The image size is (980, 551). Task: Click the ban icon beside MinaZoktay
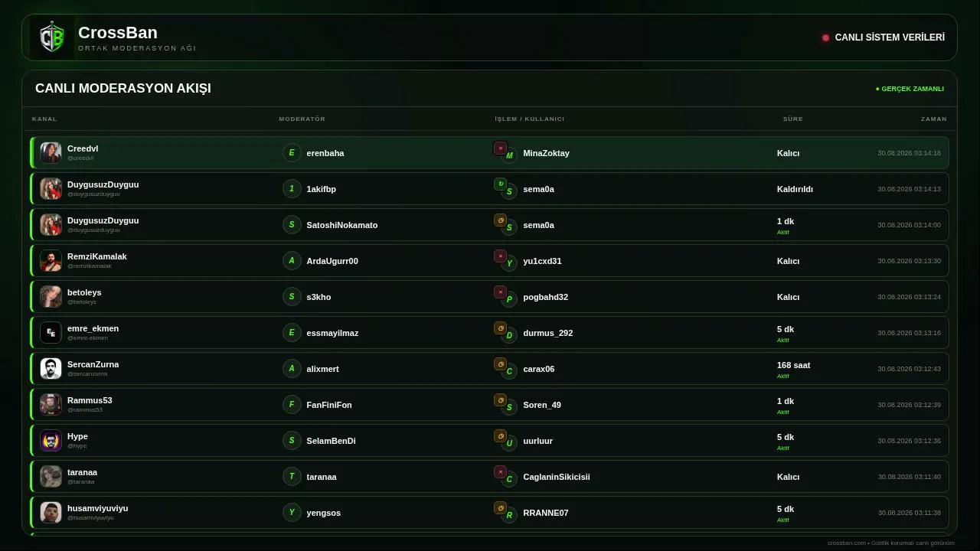500,148
